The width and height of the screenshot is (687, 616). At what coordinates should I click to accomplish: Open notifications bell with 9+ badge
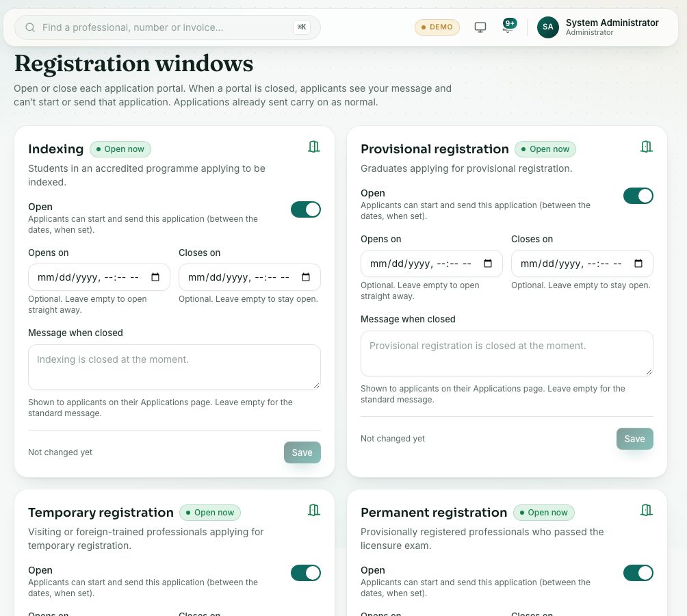[x=508, y=26]
